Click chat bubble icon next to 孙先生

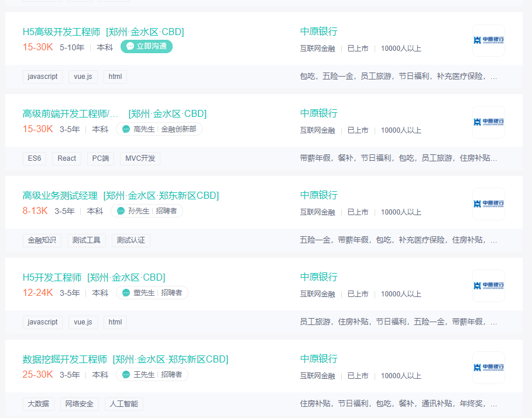(121, 211)
